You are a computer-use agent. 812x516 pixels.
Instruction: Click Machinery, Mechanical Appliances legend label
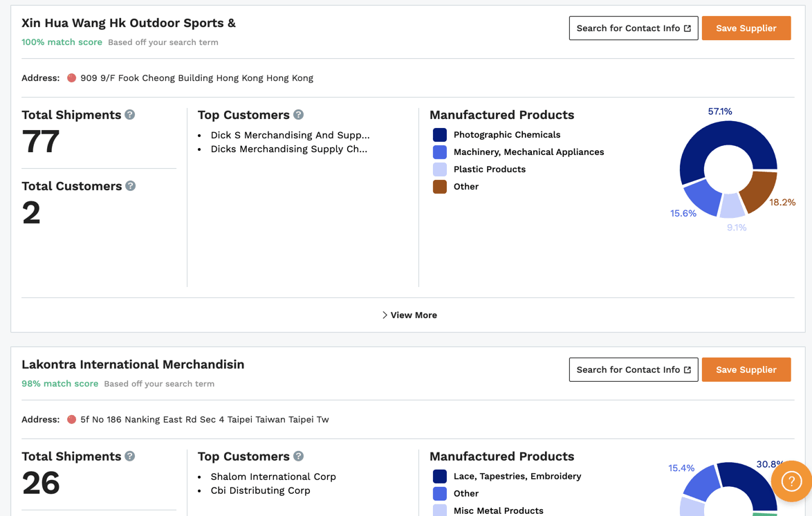(528, 151)
